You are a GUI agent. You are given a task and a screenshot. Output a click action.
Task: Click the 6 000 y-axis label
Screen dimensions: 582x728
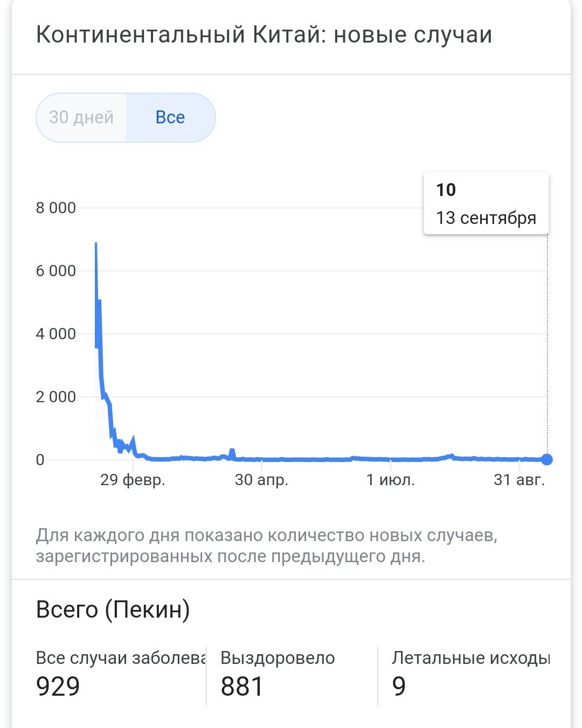pos(56,271)
